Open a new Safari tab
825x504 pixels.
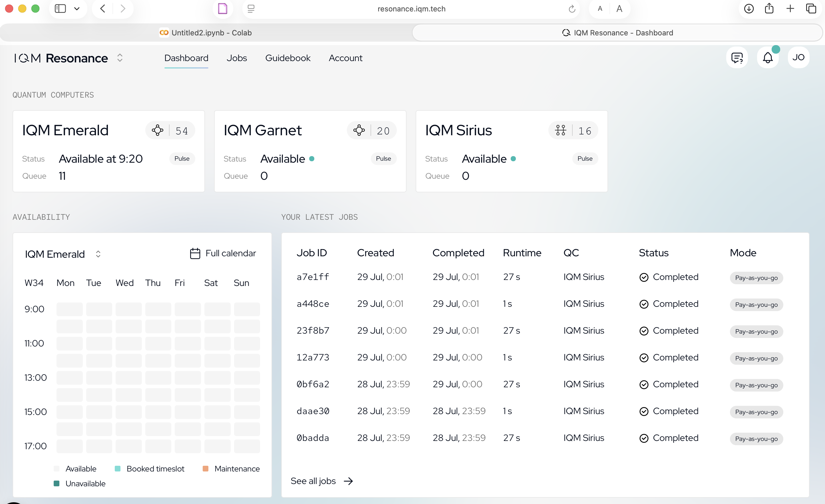[790, 9]
